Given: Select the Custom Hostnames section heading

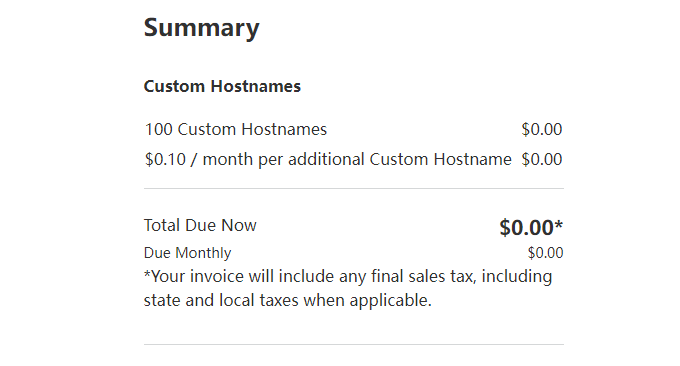Looking at the screenshot, I should tap(222, 86).
